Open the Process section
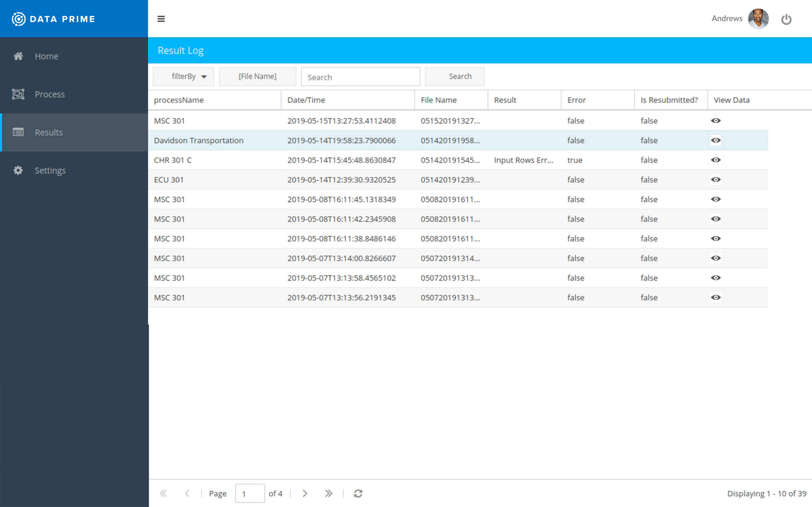This screenshot has width=812, height=507. tap(74, 94)
